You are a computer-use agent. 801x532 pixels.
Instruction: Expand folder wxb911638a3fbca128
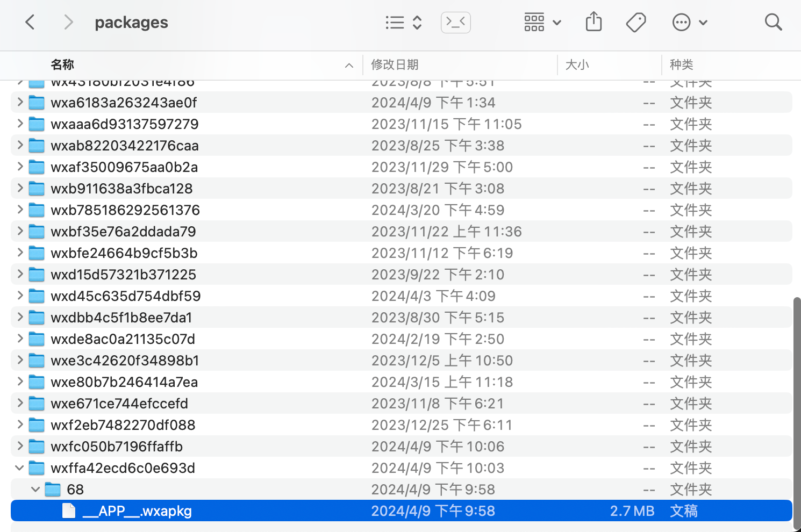[x=20, y=188]
